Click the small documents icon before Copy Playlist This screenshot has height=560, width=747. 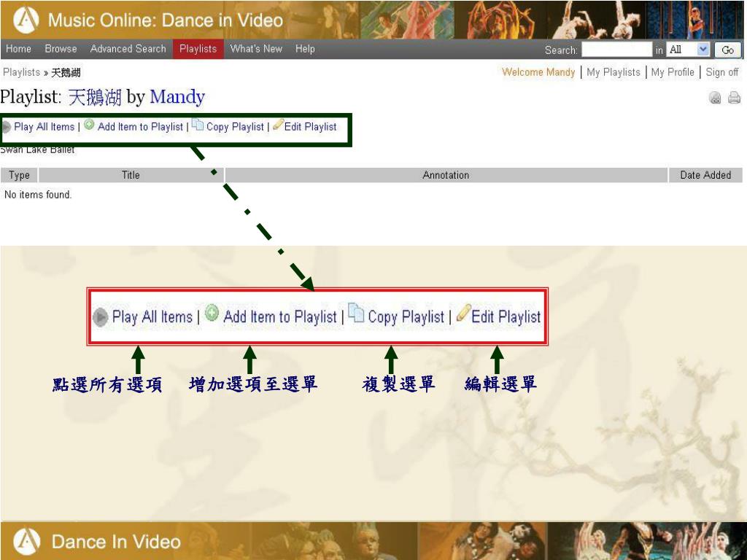point(197,125)
